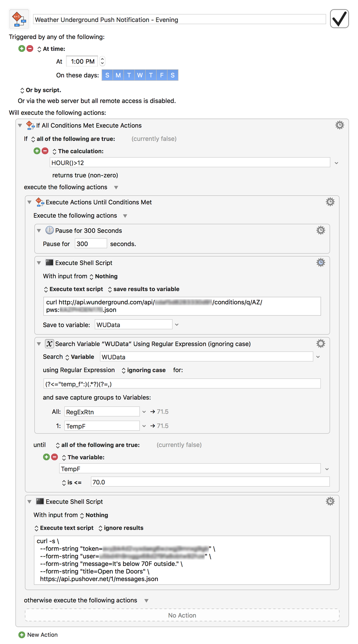
Task: Click the time stepper for 1:00 PM
Action: (x=102, y=62)
